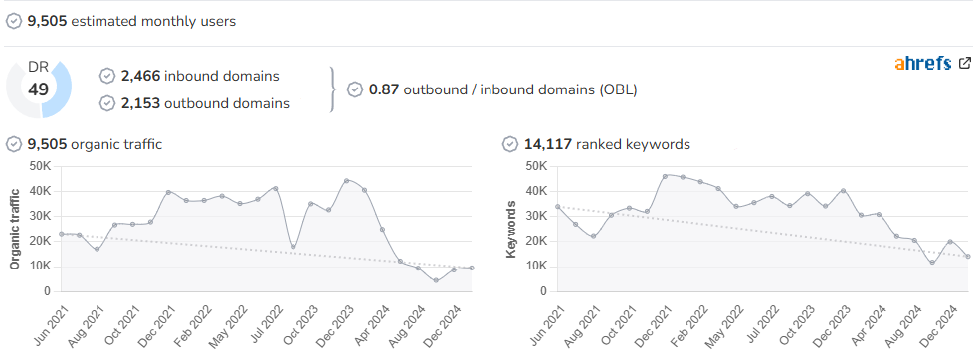Viewport: 980px width, 358px height.
Task: Select '0.87 outbound / inbound domains (OBL)' text
Action: (x=503, y=89)
